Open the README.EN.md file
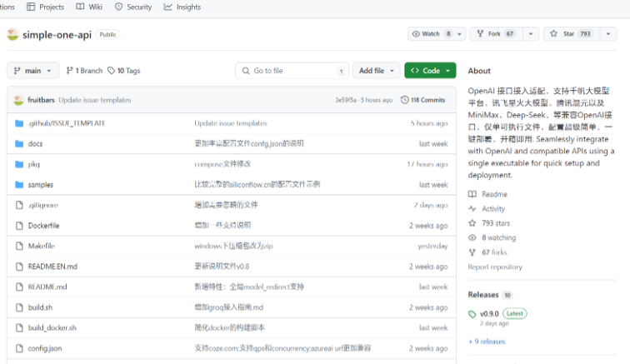Viewport: 630px width, 364px height. point(52,267)
